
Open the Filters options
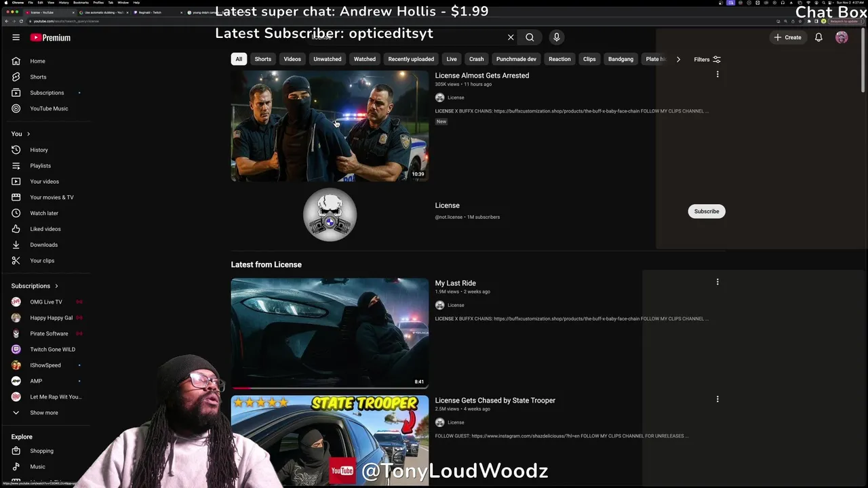click(707, 59)
